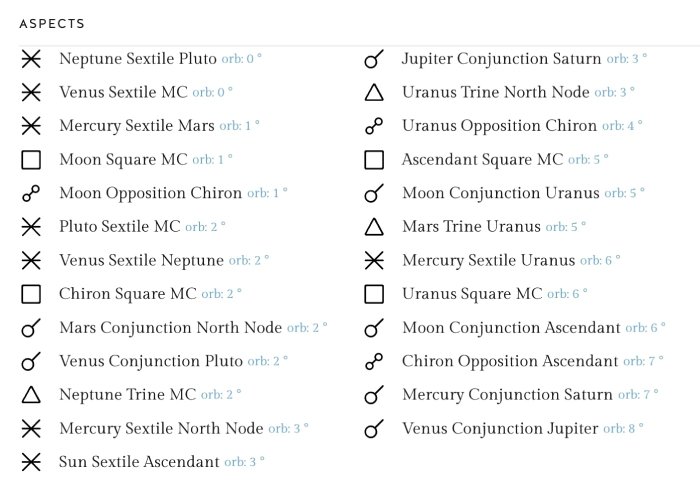Click opposition icon beside Moon Opposition Chiron
Image resolution: width=700 pixels, height=497 pixels.
pyautogui.click(x=31, y=194)
